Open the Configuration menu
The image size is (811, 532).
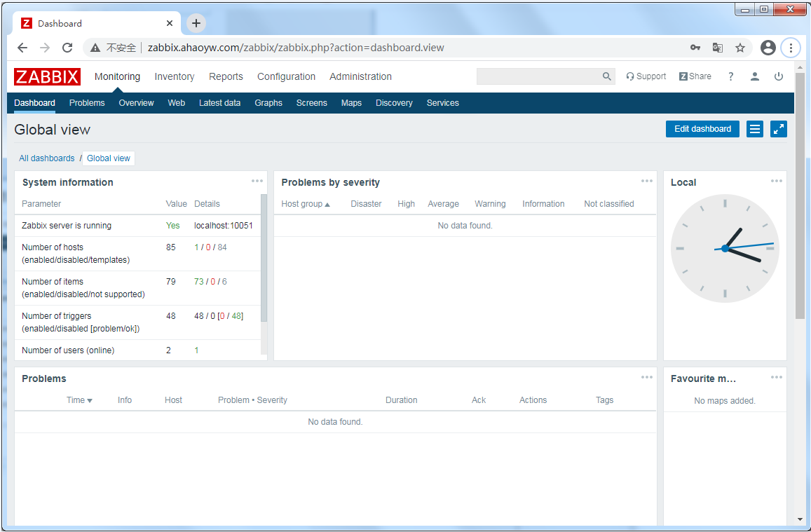286,76
